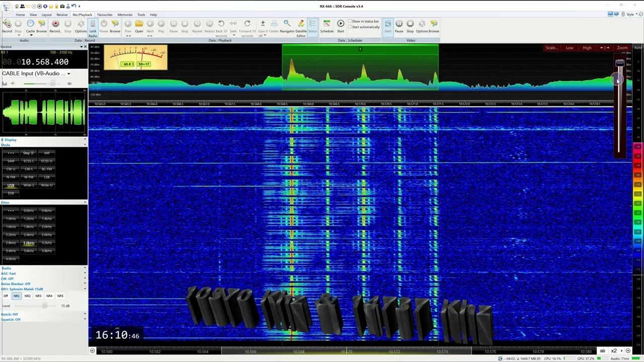The image size is (644, 362).
Task: Click the Play icon in Data Playback
Action: 161,24
